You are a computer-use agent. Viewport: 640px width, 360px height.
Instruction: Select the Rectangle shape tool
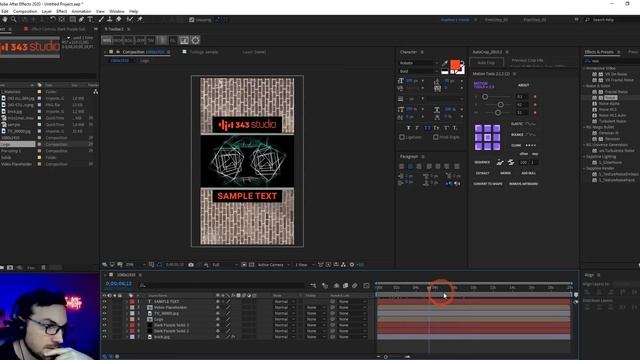point(72,19)
